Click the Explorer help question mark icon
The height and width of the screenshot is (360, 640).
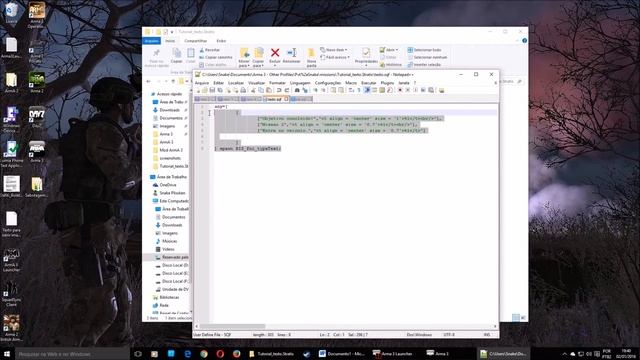[x=524, y=41]
